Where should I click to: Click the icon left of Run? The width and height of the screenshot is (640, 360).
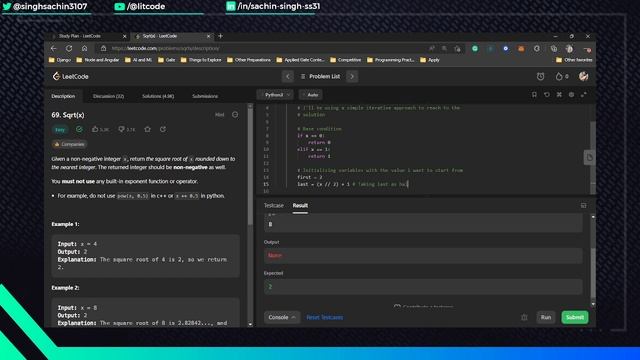(524, 317)
